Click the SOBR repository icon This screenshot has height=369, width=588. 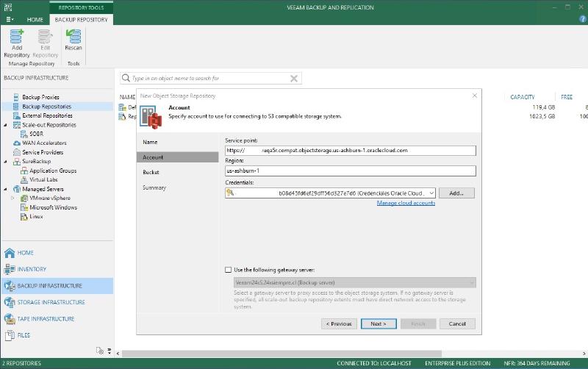[24, 134]
